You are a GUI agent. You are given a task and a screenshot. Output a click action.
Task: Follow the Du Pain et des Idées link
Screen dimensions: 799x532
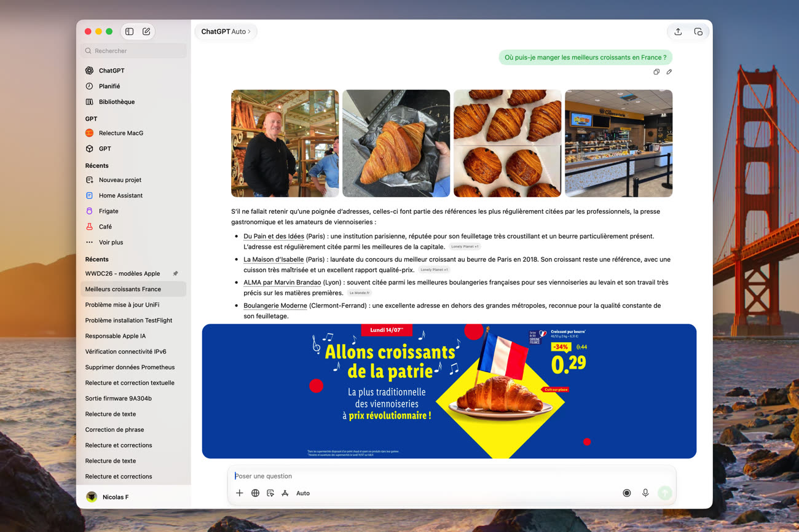coord(274,237)
